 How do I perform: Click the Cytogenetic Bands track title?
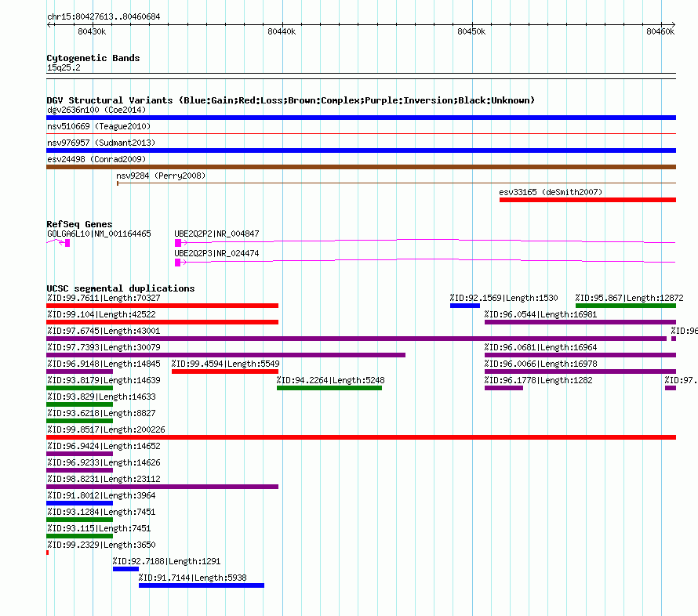tap(93, 58)
